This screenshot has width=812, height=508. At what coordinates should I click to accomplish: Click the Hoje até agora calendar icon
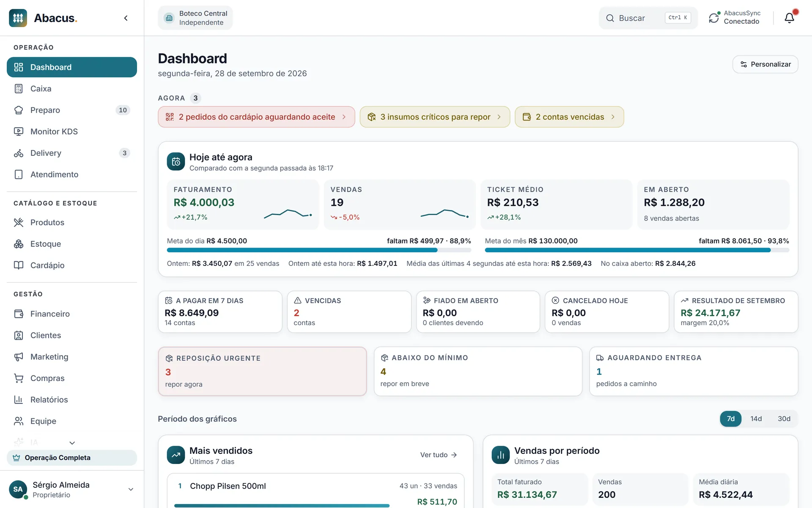(176, 161)
